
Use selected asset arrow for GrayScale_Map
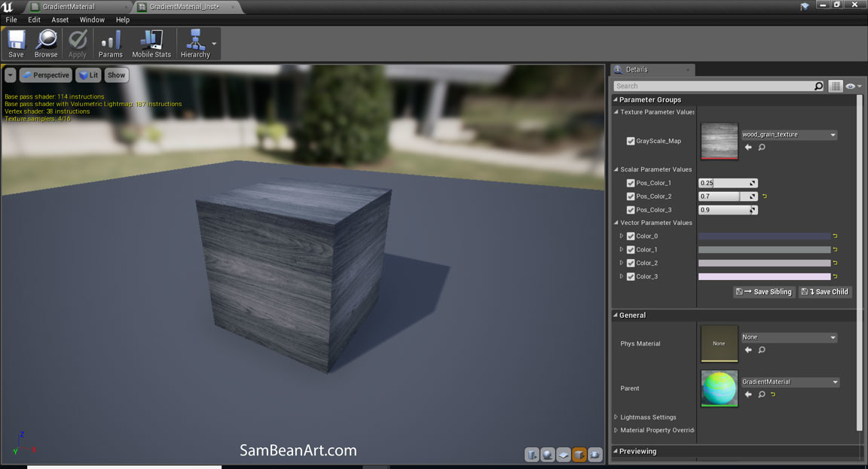coord(748,147)
